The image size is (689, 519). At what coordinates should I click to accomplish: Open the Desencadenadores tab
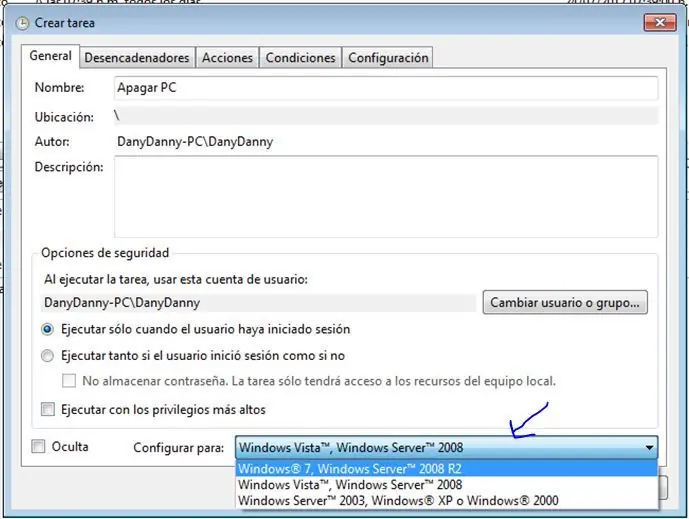click(x=137, y=58)
